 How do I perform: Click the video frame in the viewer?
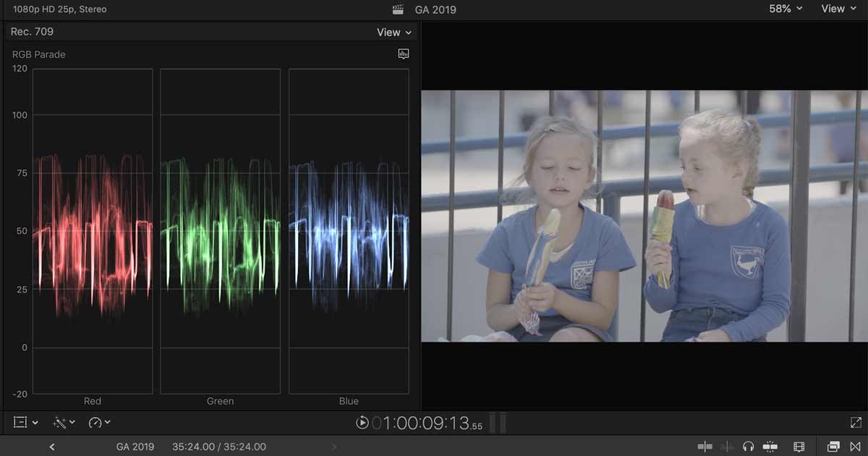(x=644, y=216)
